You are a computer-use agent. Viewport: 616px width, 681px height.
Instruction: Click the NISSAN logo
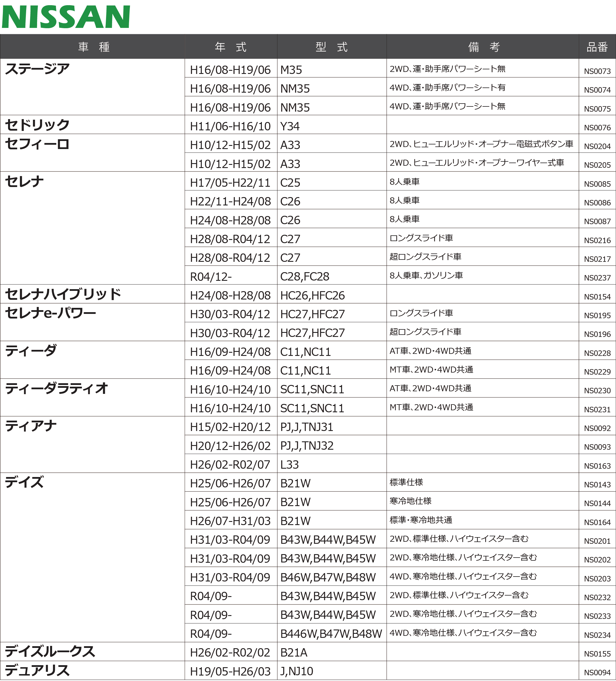[66, 17]
